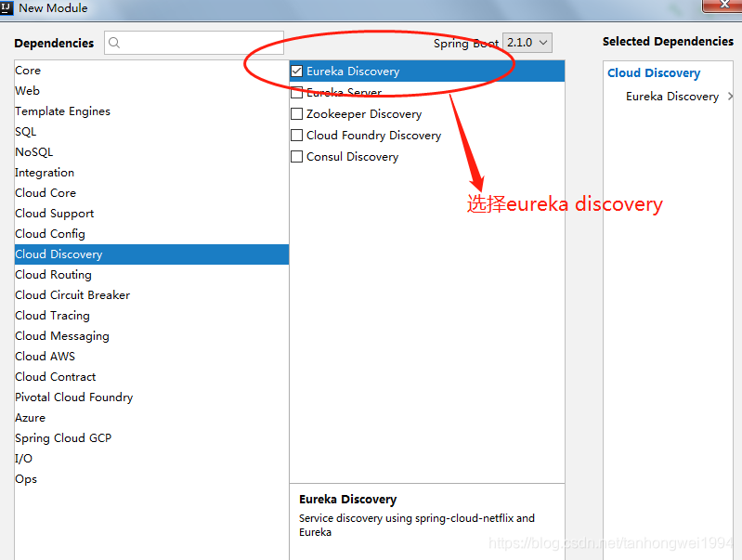
Task: Select the Cloud Core category
Action: point(151,192)
